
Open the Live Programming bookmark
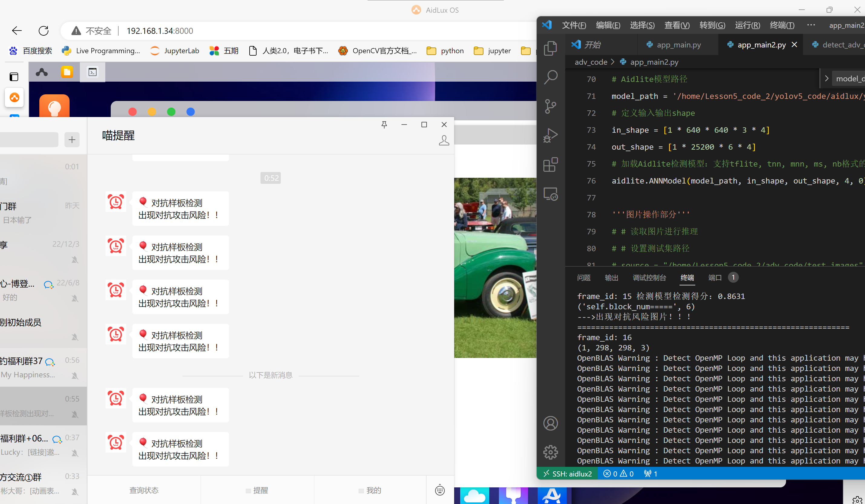(x=101, y=51)
